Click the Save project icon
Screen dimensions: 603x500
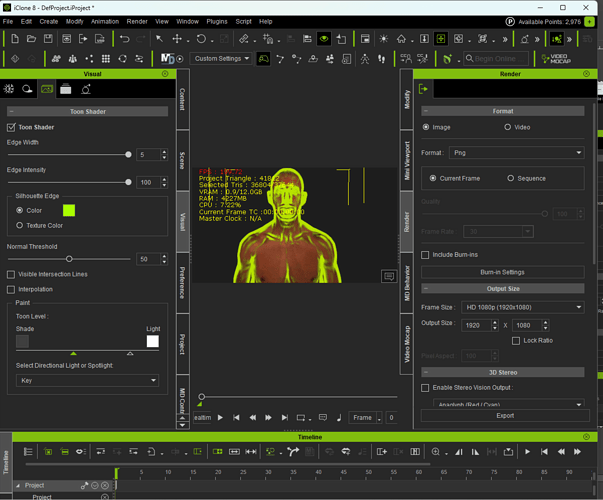point(48,39)
